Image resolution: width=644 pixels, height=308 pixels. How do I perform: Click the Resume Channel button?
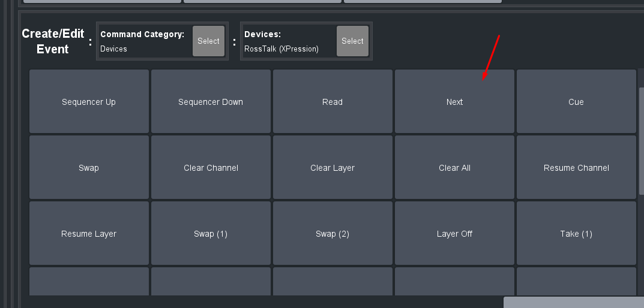(576, 168)
